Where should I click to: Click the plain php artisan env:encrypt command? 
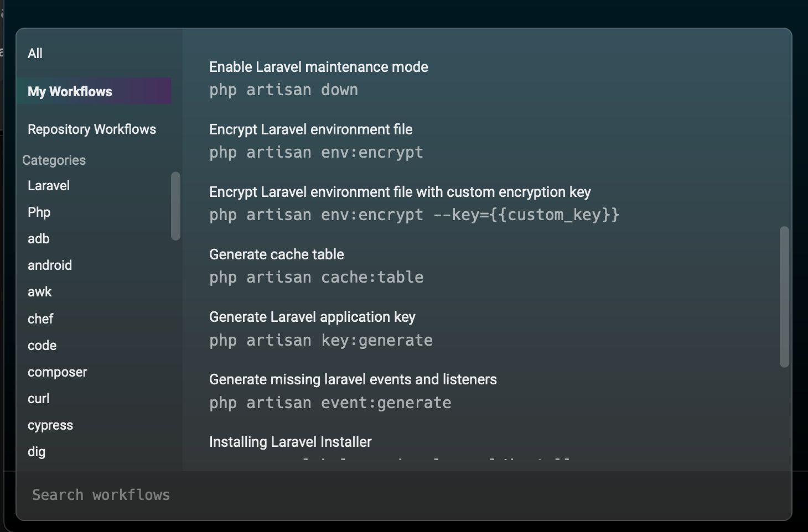[x=317, y=152]
